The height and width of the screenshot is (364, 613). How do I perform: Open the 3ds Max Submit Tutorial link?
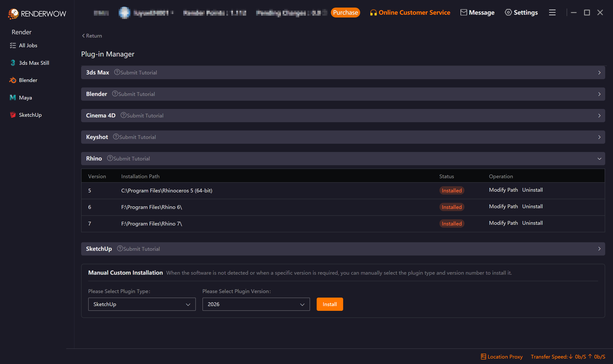click(138, 73)
